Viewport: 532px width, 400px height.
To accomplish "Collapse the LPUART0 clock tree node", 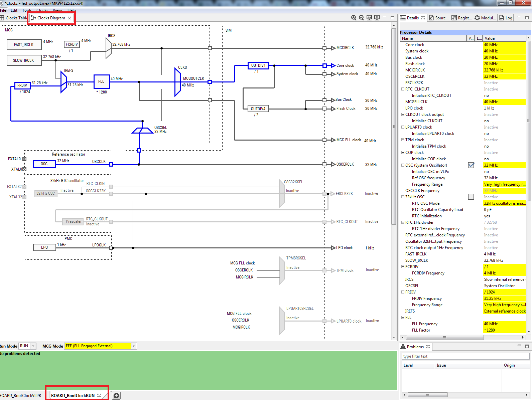I will pos(403,127).
